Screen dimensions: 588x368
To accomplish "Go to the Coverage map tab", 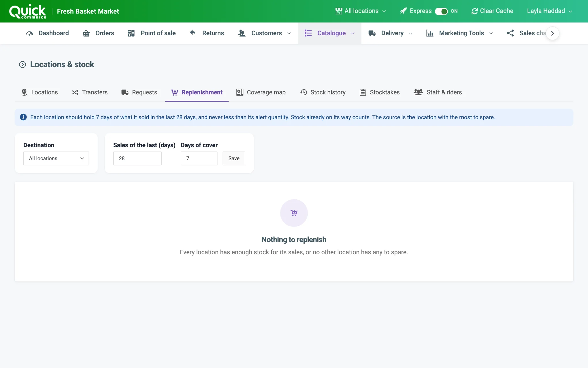I will point(261,92).
